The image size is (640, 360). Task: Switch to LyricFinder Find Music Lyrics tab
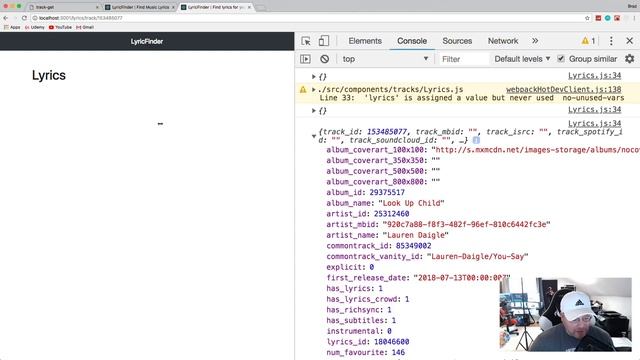point(140,7)
